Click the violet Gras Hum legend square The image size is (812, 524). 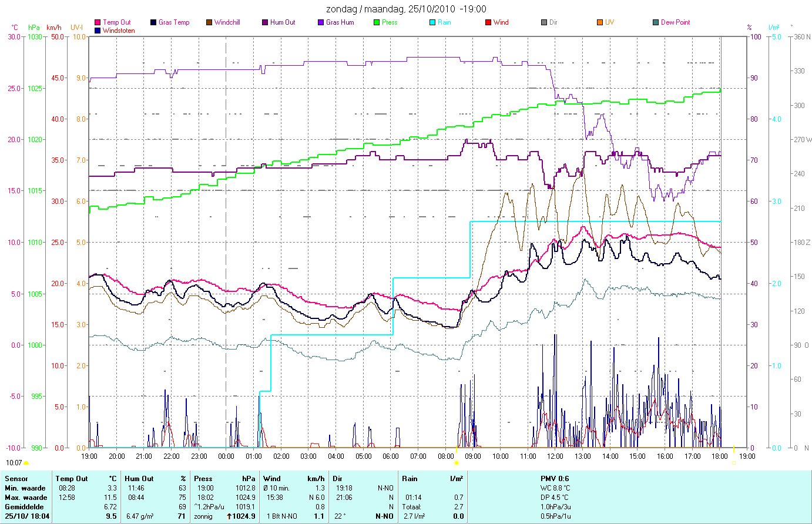[x=321, y=22]
